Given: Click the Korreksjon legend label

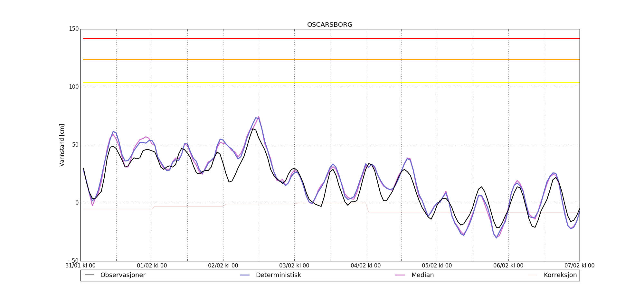Looking at the screenshot, I should click(x=560, y=275).
